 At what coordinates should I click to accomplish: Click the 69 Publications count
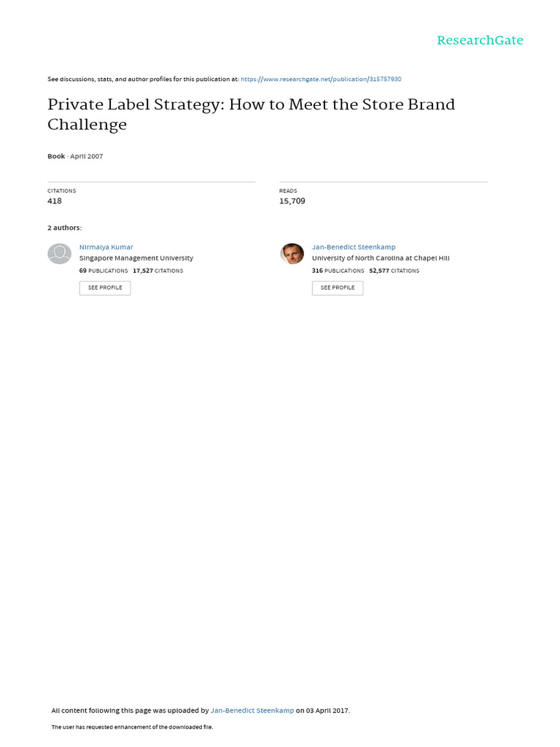tap(104, 271)
